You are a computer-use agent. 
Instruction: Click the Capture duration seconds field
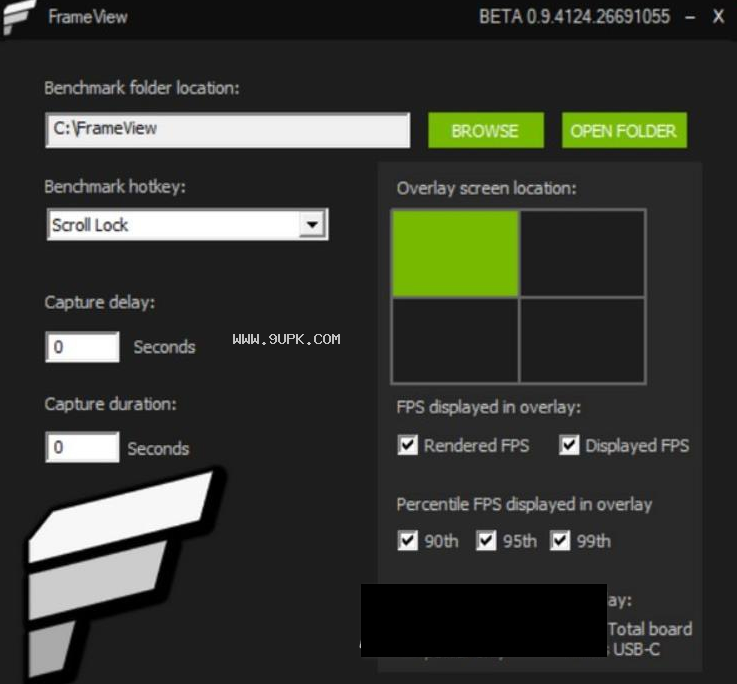pos(82,447)
